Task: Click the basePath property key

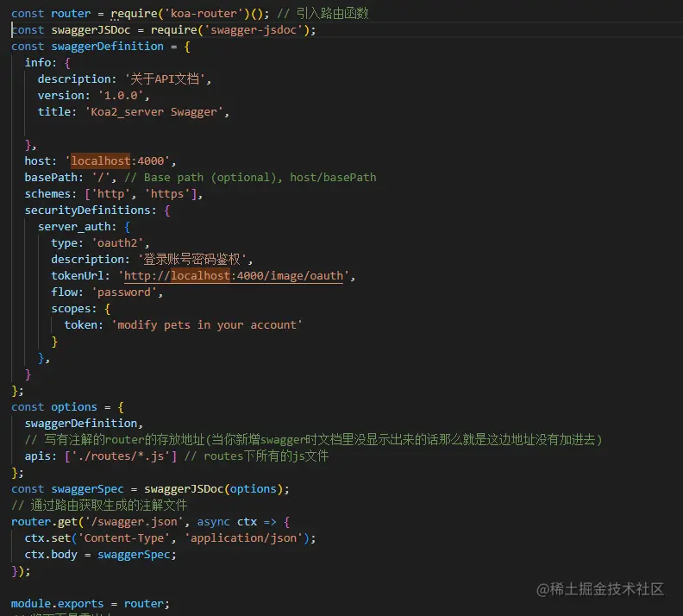Action: [x=51, y=178]
